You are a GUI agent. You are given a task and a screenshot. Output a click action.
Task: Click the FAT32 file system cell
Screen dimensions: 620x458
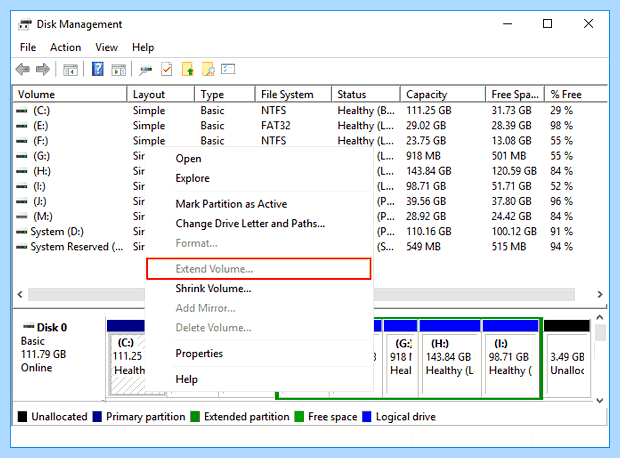click(276, 126)
